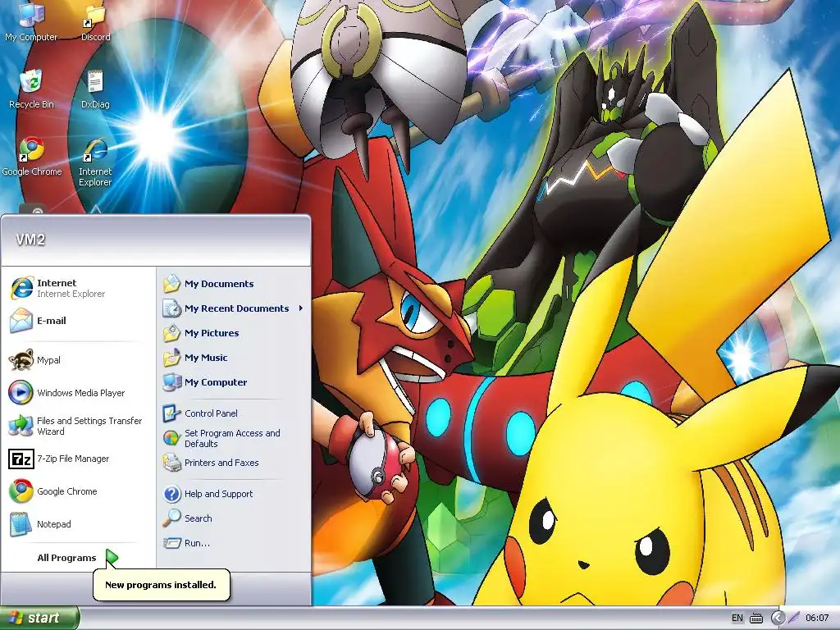Click the My Documents folder icon
The image size is (840, 630).
pos(171,284)
